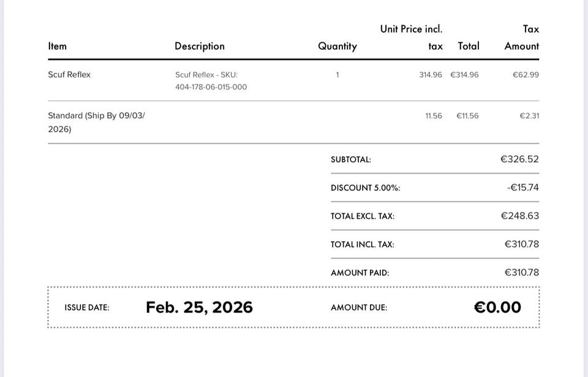Click the -€15.74 discount value

pyautogui.click(x=522, y=188)
